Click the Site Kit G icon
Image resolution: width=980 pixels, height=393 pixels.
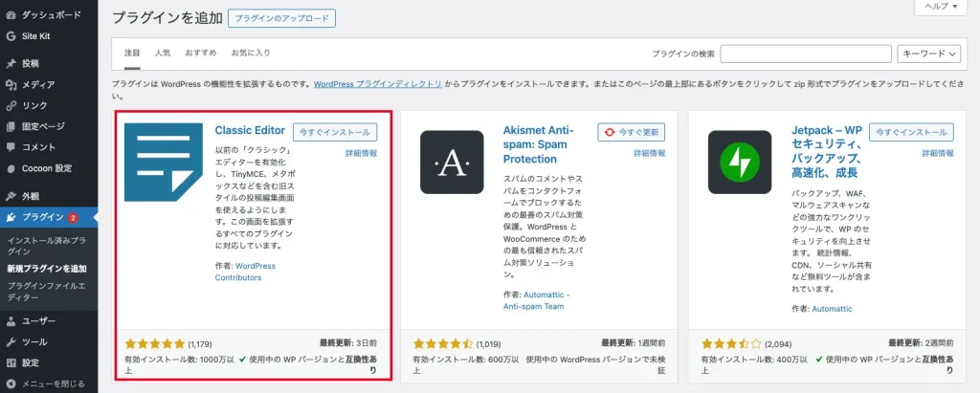pos(10,36)
